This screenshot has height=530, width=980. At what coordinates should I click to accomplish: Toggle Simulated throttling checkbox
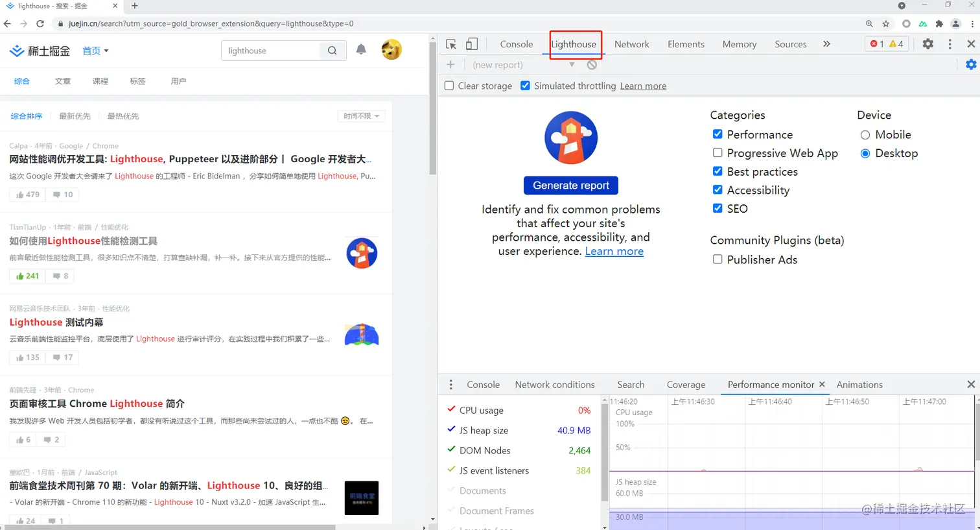[526, 86]
